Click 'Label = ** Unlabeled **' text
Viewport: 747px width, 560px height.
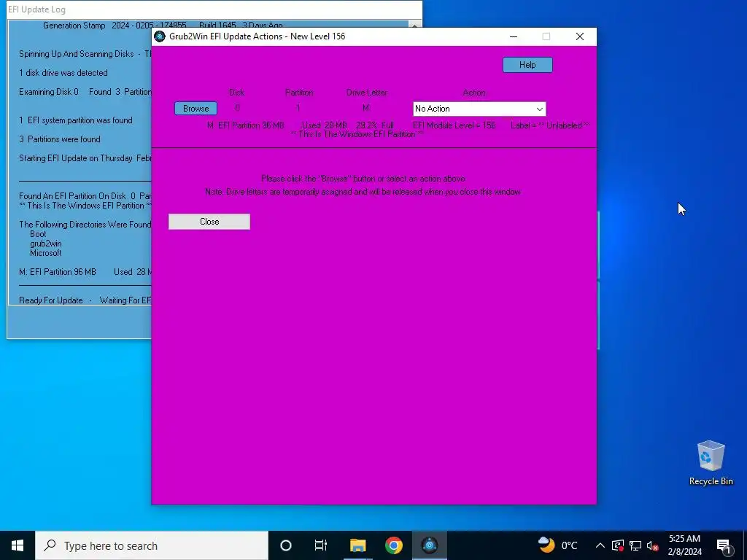(550, 125)
